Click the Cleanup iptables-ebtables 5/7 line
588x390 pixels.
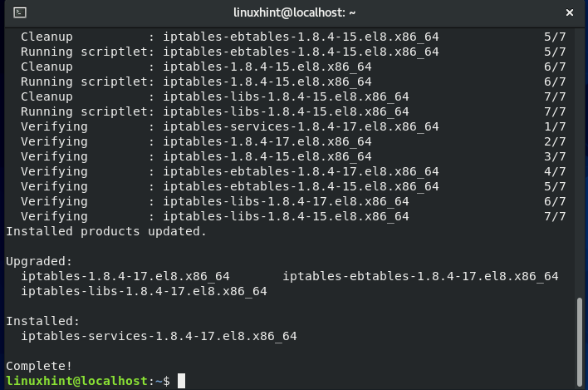click(x=293, y=37)
